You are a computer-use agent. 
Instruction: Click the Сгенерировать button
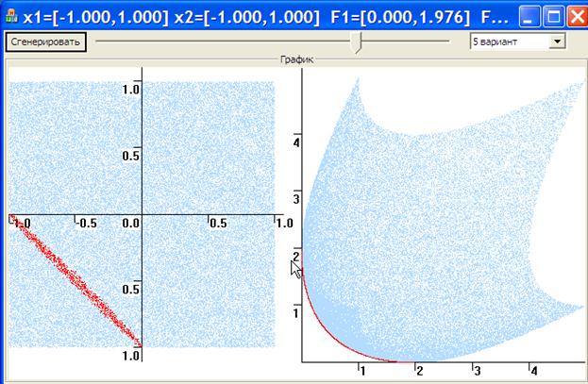coord(45,42)
